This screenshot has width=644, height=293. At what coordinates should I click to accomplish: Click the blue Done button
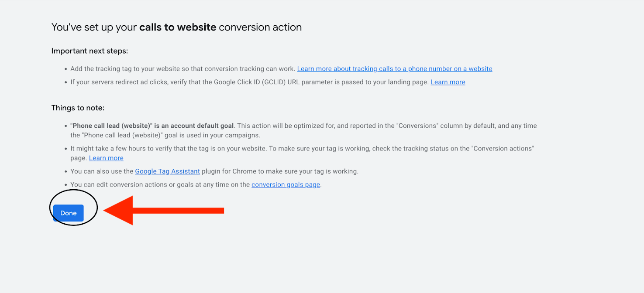pos(69,213)
